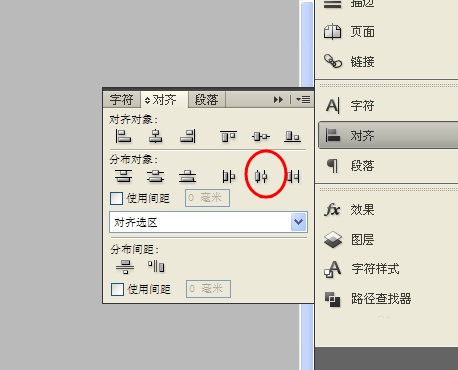Align right edges of objects
This screenshot has width=458, height=370.
[188, 136]
